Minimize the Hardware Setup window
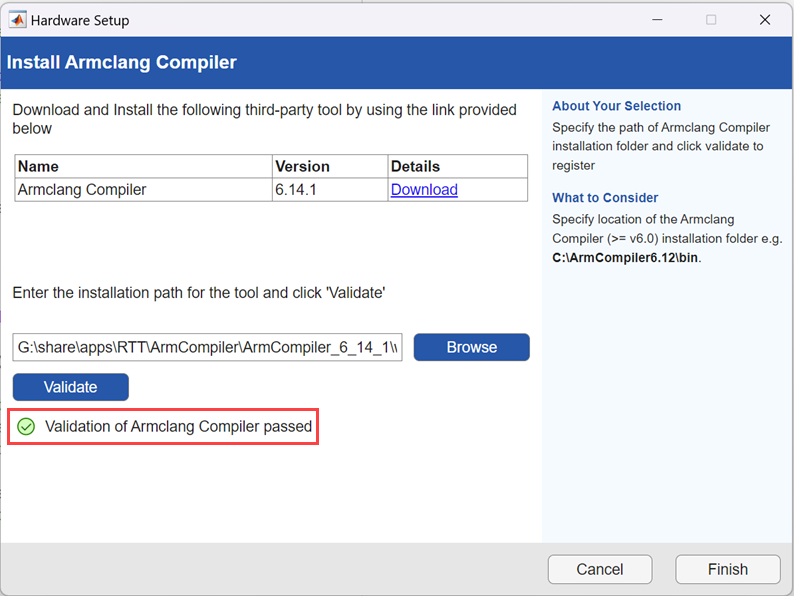This screenshot has width=794, height=596. [x=658, y=19]
